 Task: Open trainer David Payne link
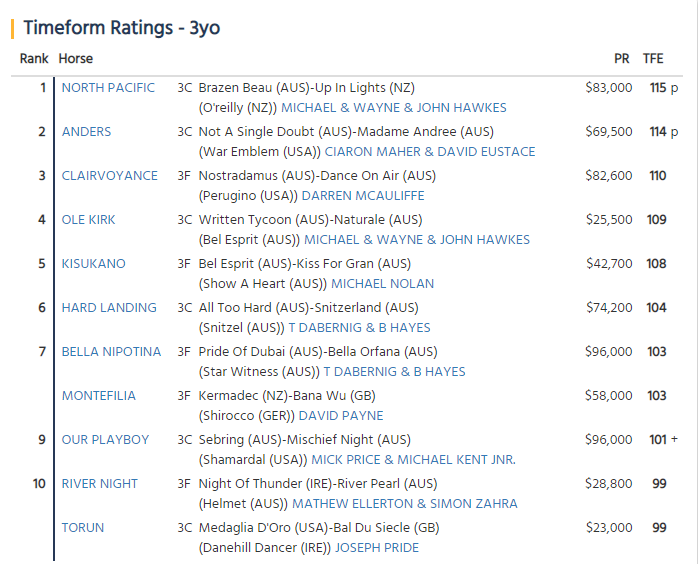pyautogui.click(x=341, y=416)
